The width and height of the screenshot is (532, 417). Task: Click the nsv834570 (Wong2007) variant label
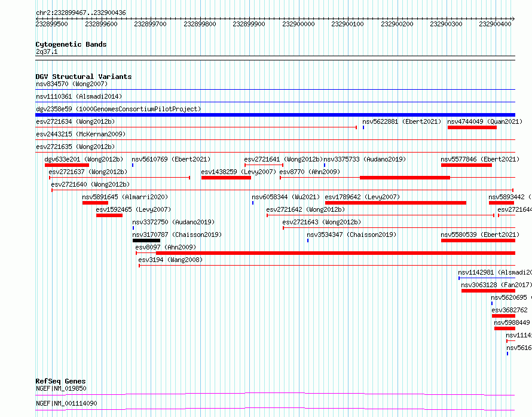72,84
